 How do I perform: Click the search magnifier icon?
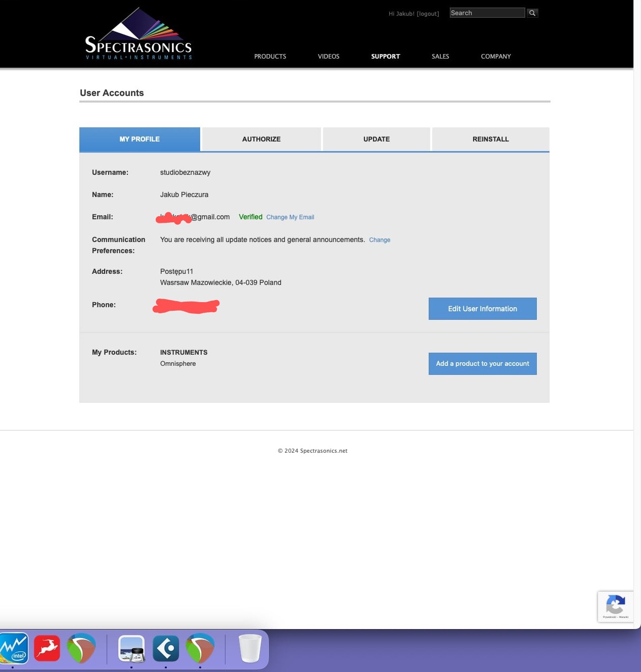532,13
